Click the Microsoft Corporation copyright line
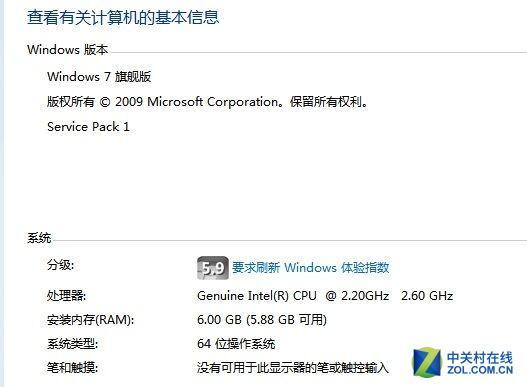The image size is (527, 387). pyautogui.click(x=207, y=102)
